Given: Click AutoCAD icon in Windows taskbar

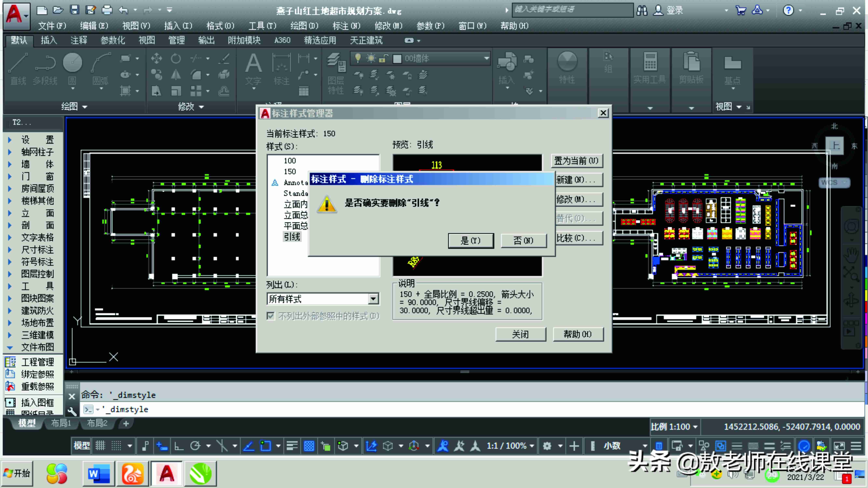Looking at the screenshot, I should tap(167, 474).
